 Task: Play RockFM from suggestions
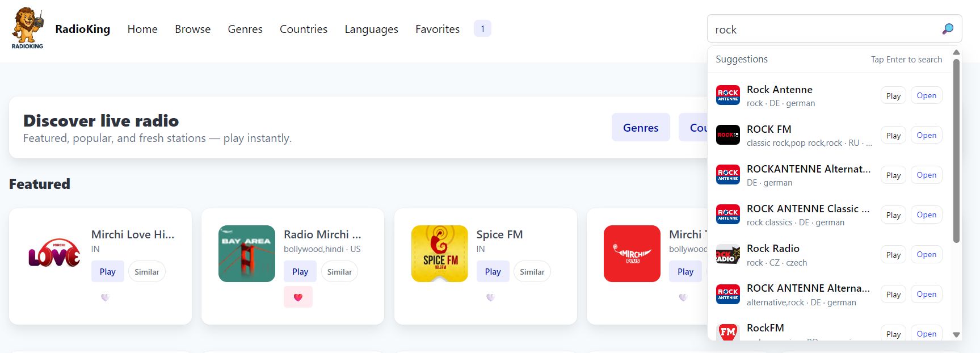coord(893,333)
